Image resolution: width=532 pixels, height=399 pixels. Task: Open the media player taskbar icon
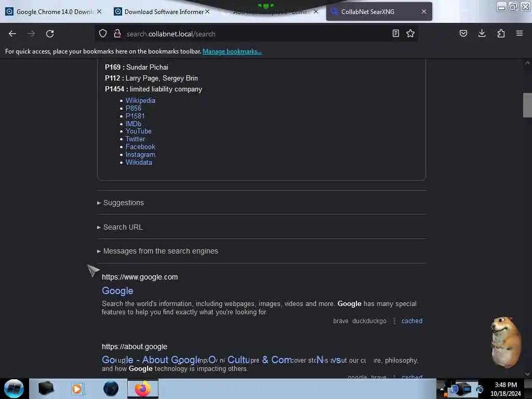pos(77,389)
